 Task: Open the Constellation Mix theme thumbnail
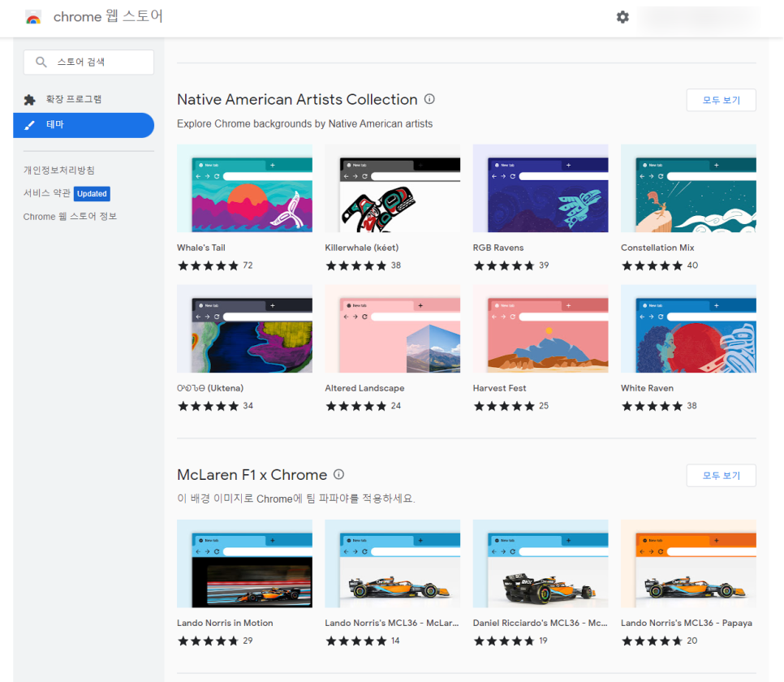(688, 188)
